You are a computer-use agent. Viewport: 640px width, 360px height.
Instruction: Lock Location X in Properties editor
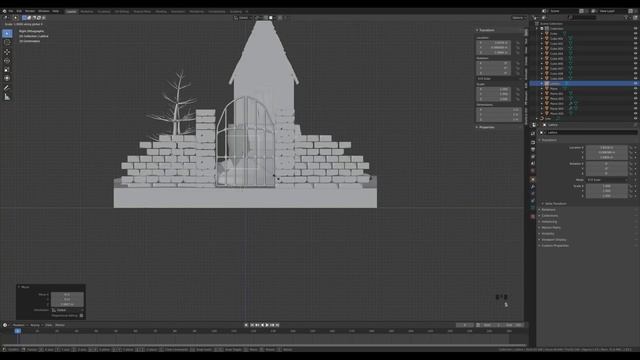click(631, 147)
